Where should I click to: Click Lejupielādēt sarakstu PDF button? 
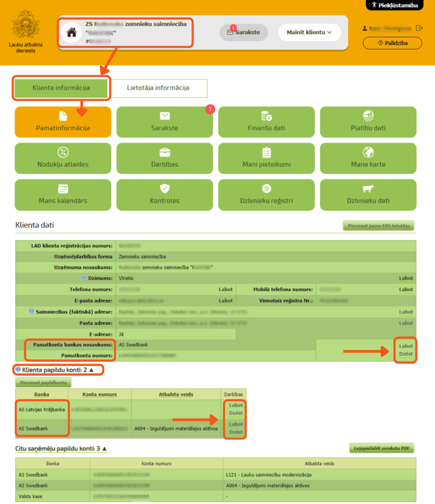pyautogui.click(x=382, y=448)
